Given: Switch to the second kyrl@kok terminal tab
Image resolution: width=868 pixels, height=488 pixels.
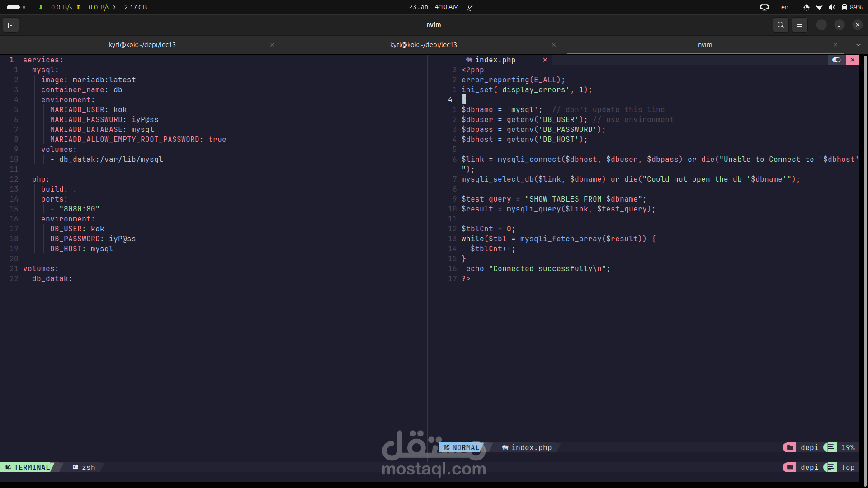Looking at the screenshot, I should click(423, 45).
